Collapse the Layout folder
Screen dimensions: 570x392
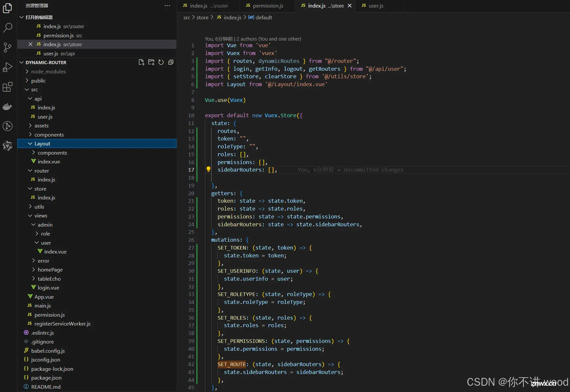[97, 143]
